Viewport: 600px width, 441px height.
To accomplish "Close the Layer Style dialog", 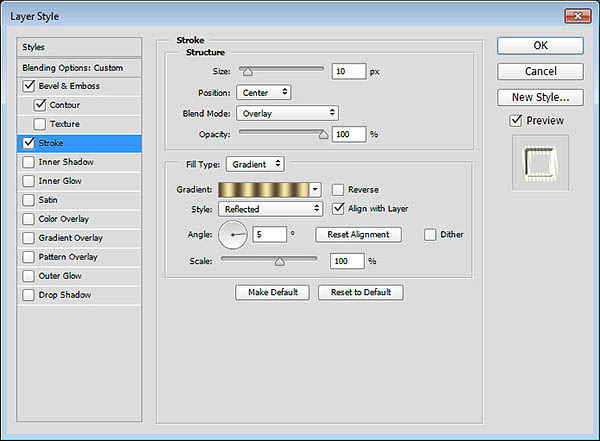I will pyautogui.click(x=577, y=16).
